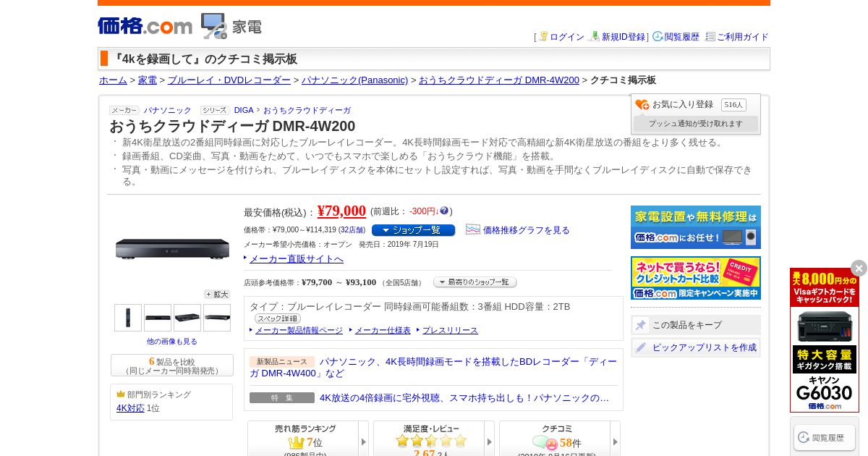Go to ホーム breadcrumb link
This screenshot has width=868, height=456.
coord(113,80)
